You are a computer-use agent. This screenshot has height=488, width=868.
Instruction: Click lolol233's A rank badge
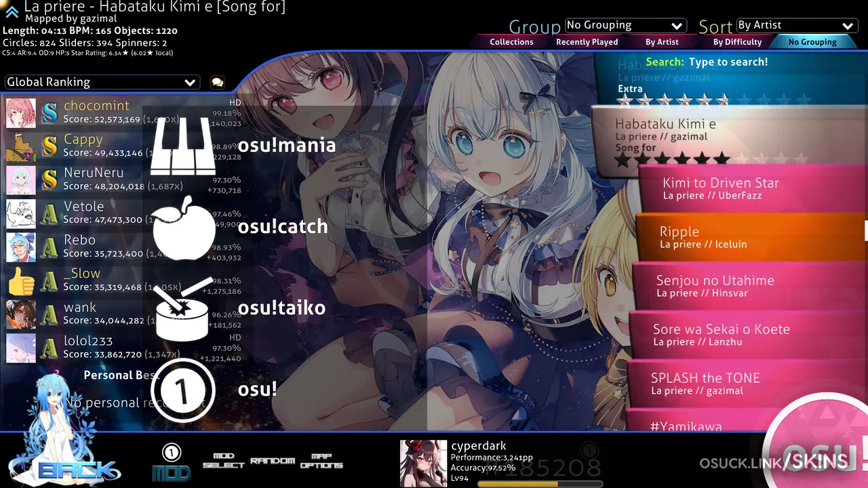pyautogui.click(x=50, y=348)
